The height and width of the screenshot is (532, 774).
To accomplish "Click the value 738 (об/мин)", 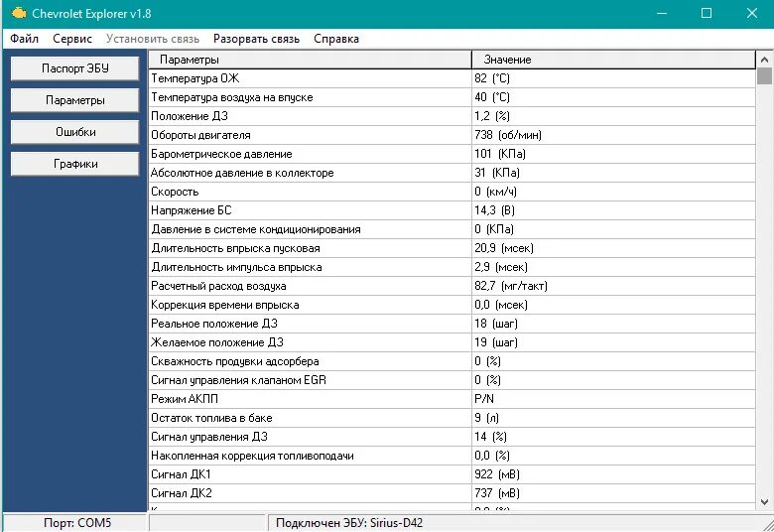I will tap(508, 135).
